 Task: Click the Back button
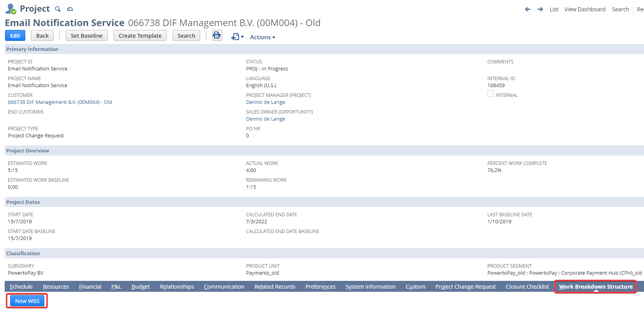(x=42, y=35)
